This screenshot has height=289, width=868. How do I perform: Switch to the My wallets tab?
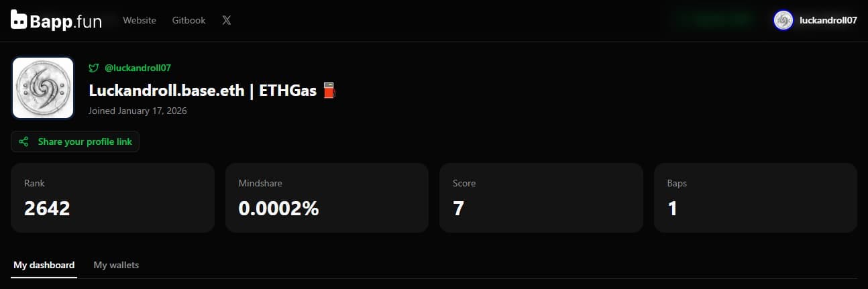[x=116, y=265]
